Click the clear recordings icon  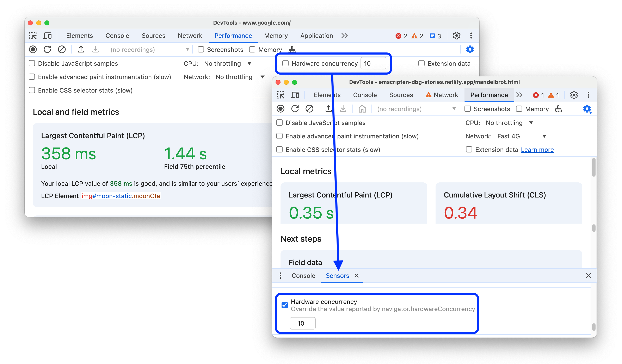pyautogui.click(x=62, y=50)
